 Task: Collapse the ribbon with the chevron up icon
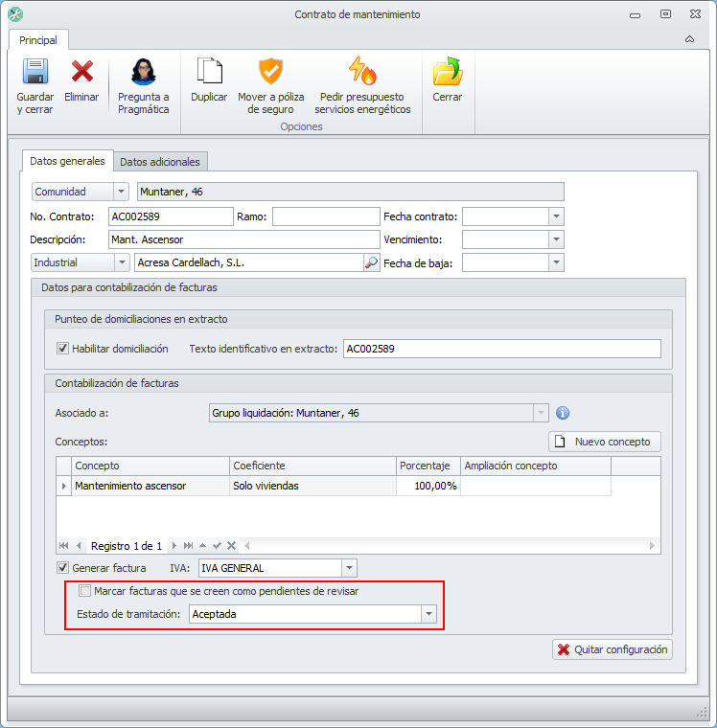pos(689,39)
